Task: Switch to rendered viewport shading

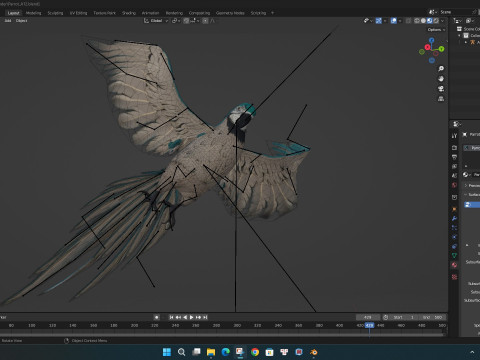Action: (436, 21)
